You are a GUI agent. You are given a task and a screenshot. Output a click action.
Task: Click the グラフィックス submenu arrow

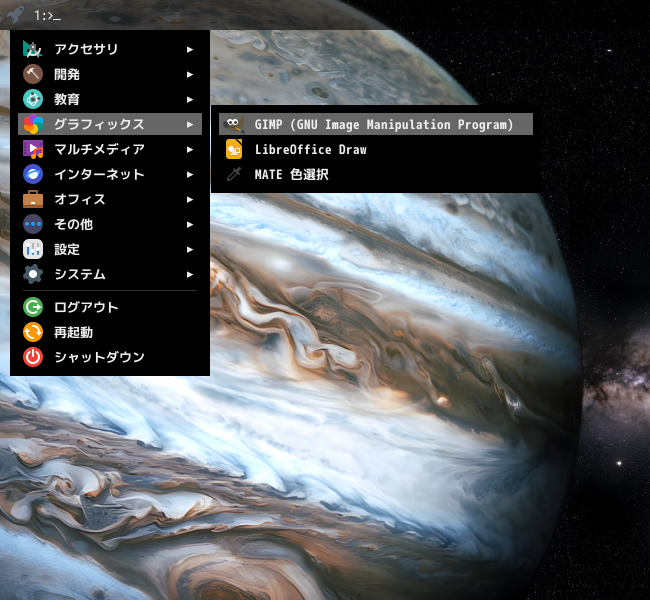pyautogui.click(x=190, y=124)
